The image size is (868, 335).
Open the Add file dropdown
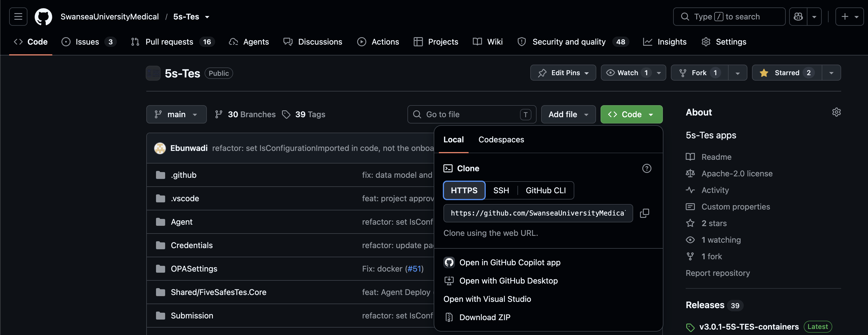[x=568, y=115]
